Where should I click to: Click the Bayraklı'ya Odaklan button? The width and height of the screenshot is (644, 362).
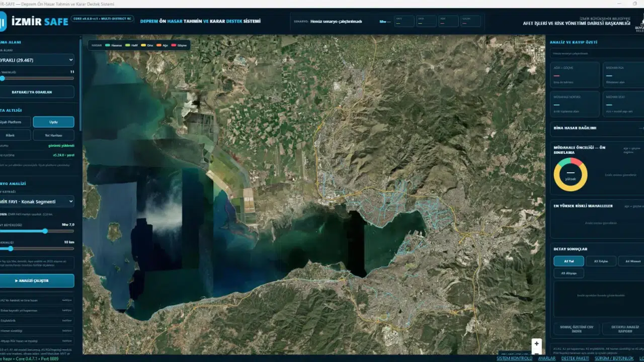36,92
